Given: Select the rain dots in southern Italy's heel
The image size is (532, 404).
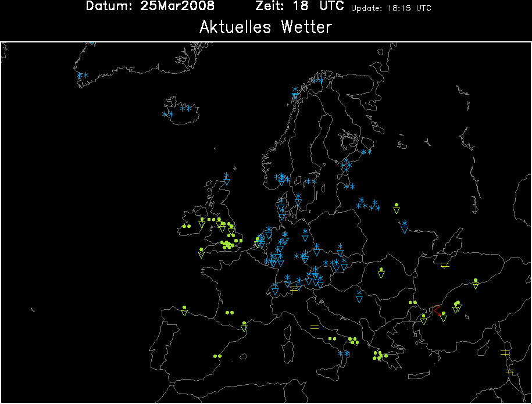Looking at the screenshot, I should (x=353, y=341).
